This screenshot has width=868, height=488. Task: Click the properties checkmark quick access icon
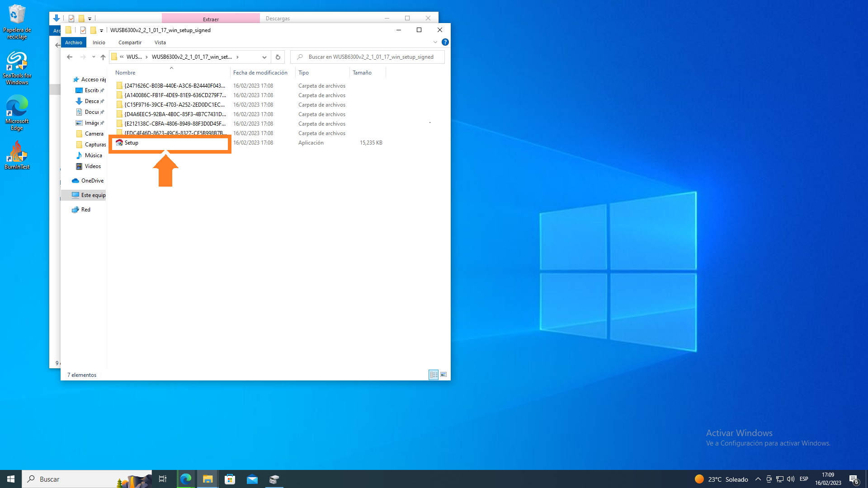pyautogui.click(x=83, y=30)
